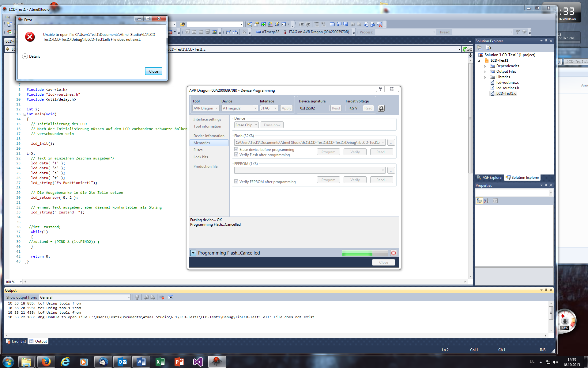Open the Device dropdown showing ATmega32
This screenshot has height=368, width=588.
240,108
